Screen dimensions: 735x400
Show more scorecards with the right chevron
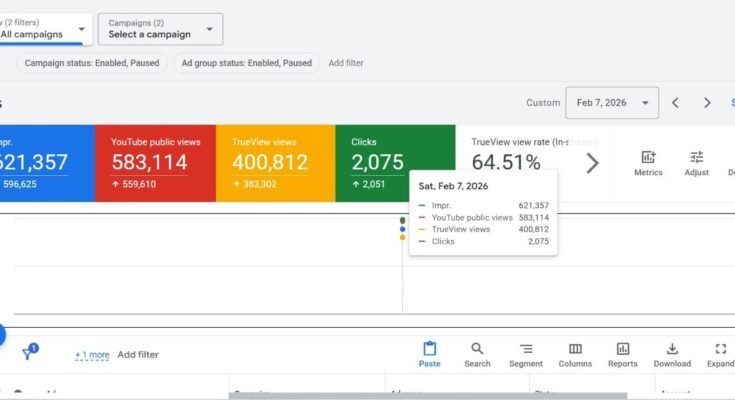coord(592,163)
